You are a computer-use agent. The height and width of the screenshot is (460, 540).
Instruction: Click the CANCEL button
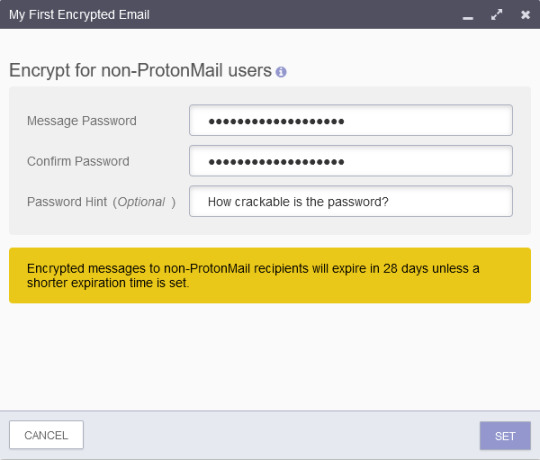(x=46, y=435)
